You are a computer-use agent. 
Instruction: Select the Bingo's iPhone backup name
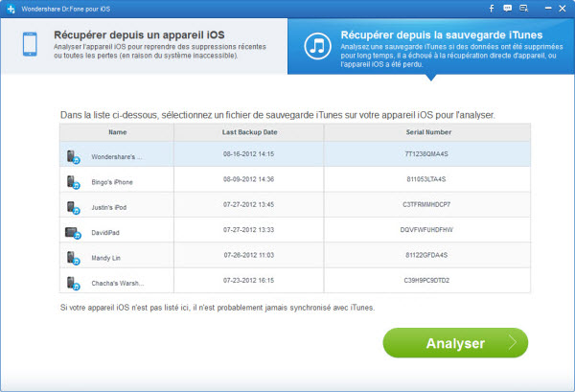(112, 182)
